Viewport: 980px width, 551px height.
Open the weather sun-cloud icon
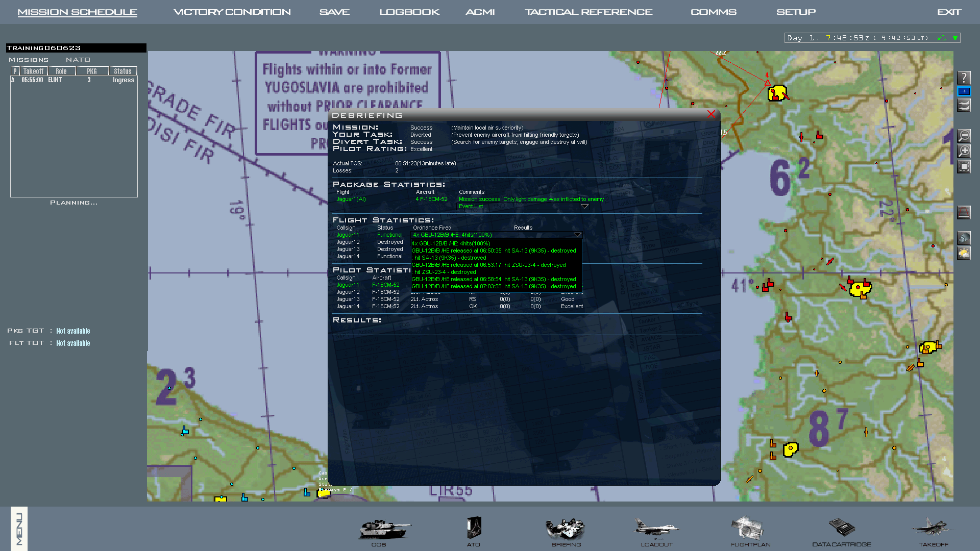(x=964, y=253)
